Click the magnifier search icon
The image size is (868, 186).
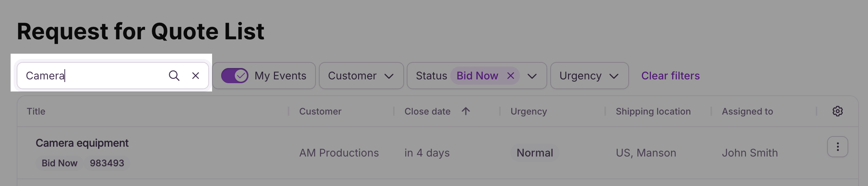[x=174, y=76]
